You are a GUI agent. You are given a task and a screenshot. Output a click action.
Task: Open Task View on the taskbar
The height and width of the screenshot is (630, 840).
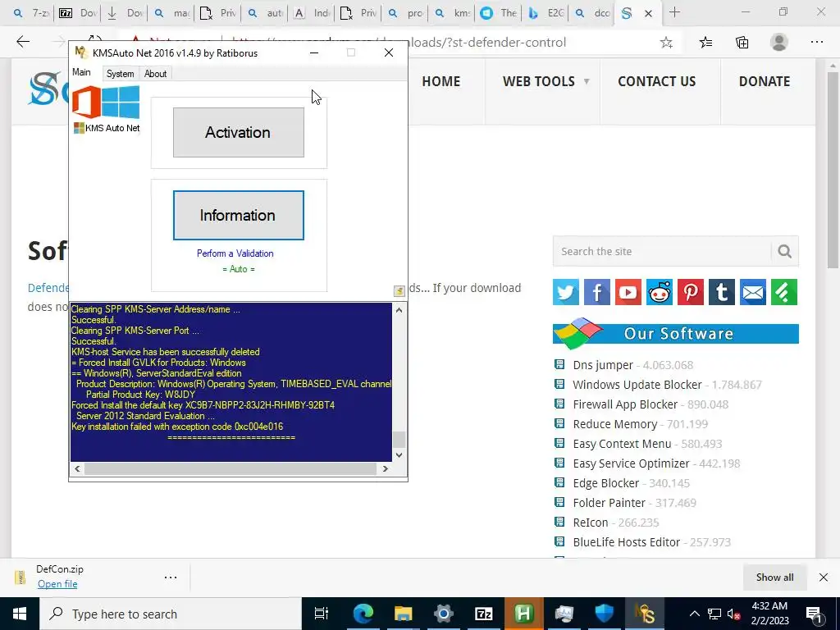321,614
